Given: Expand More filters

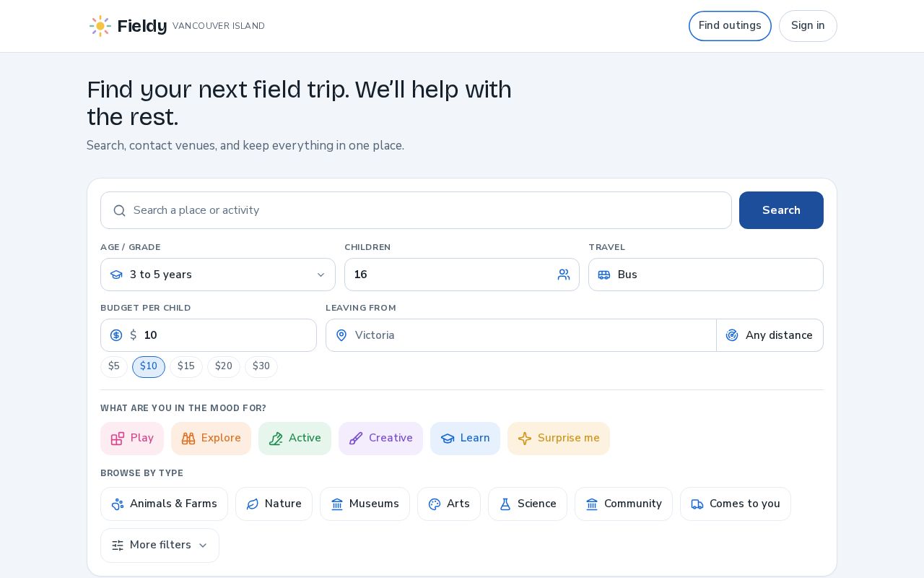Looking at the screenshot, I should pos(160,545).
